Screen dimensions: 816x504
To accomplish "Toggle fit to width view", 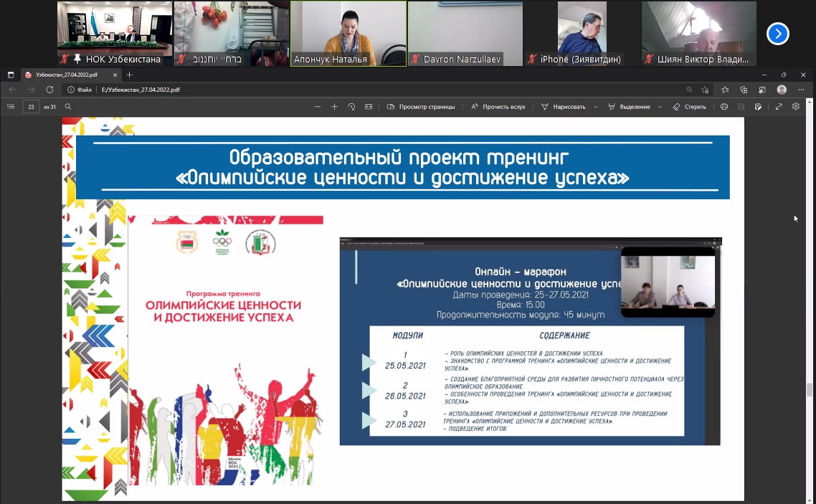I will click(369, 107).
